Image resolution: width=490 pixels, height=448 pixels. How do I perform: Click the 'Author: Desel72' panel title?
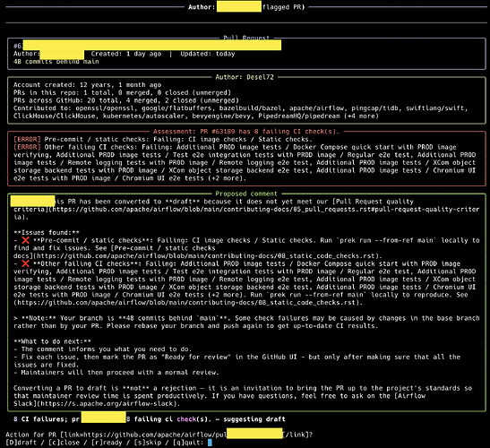click(x=245, y=77)
